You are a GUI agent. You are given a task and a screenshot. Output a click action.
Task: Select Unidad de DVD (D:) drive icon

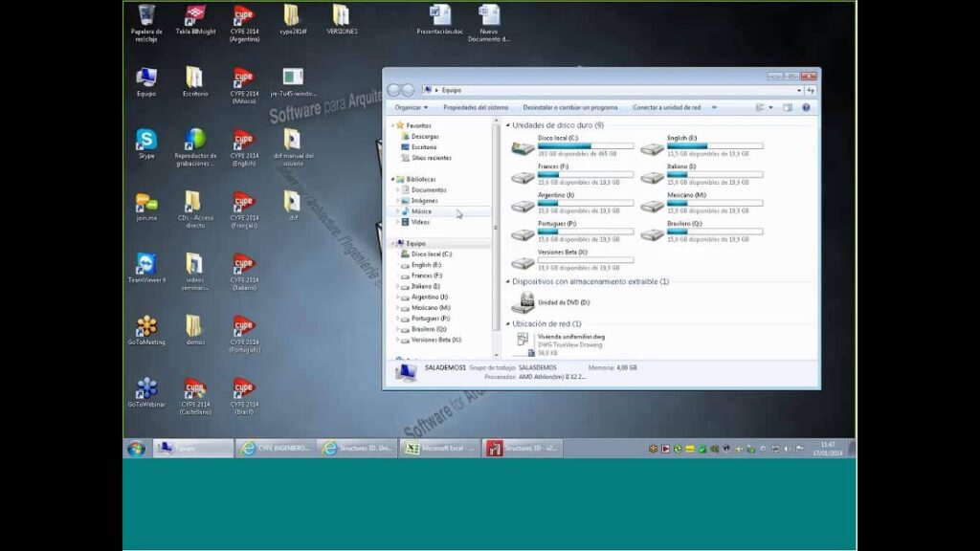(x=523, y=302)
